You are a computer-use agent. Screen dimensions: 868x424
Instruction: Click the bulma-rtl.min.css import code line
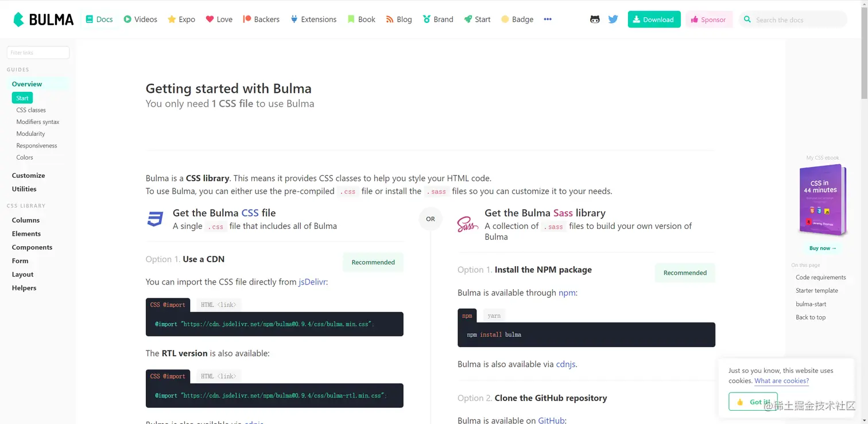pos(270,395)
